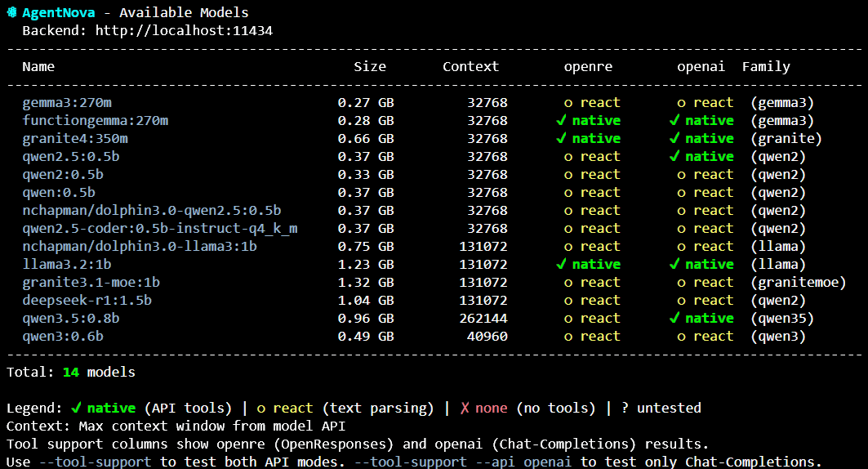This screenshot has height=469, width=868.
Task: Click context 131072 in the deepseek-r1:1.5b row
Action: coord(483,300)
